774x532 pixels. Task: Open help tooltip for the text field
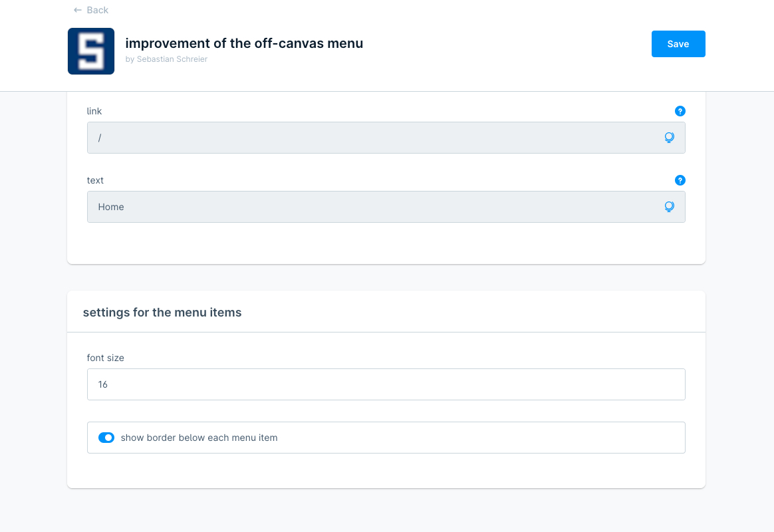680,180
